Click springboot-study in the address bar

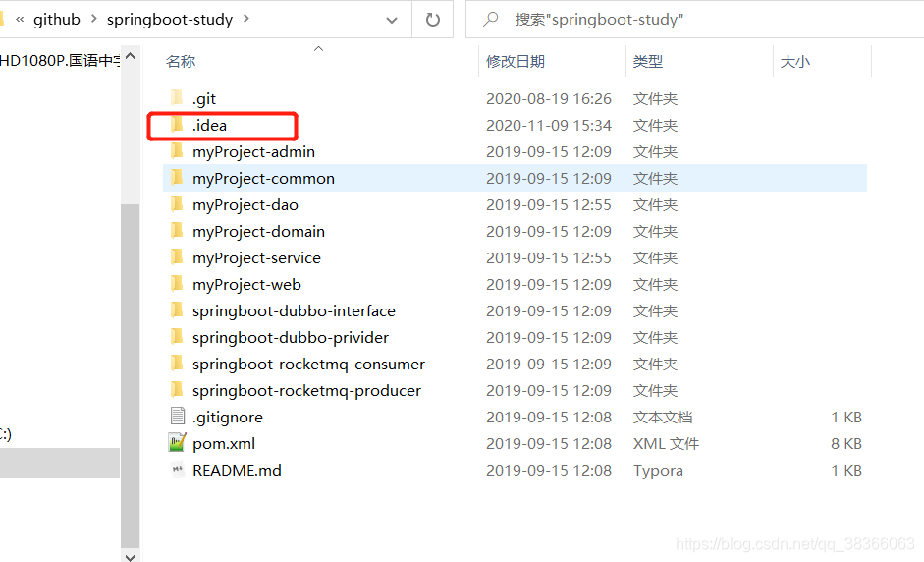tap(170, 20)
